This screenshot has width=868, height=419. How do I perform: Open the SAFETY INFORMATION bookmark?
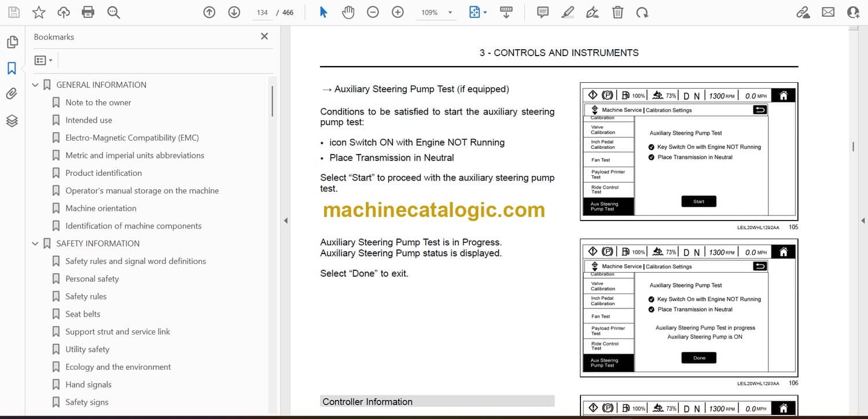click(98, 244)
